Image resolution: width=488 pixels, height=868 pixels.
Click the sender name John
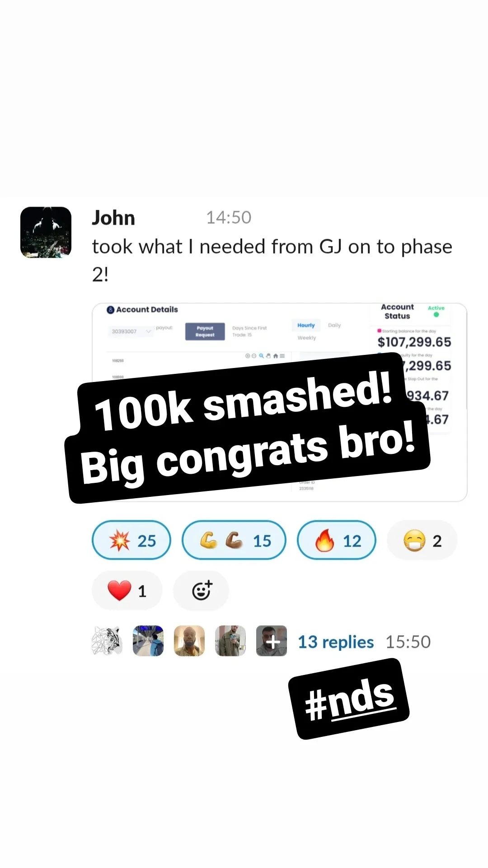click(113, 217)
